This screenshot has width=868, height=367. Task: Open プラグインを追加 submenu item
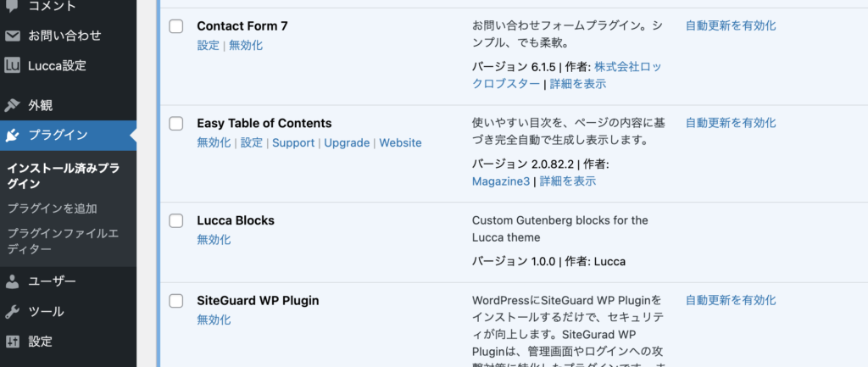pyautogui.click(x=52, y=209)
